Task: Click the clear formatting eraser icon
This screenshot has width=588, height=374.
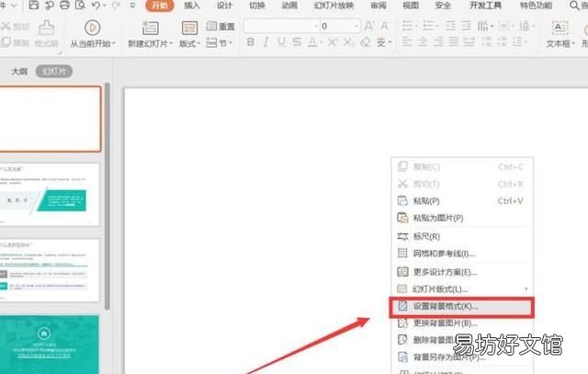Action: point(366,42)
